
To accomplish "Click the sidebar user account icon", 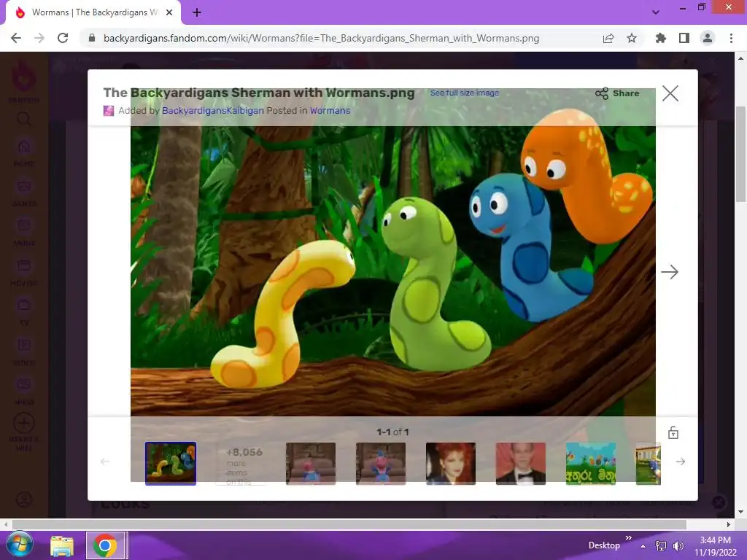I will coord(24,499).
